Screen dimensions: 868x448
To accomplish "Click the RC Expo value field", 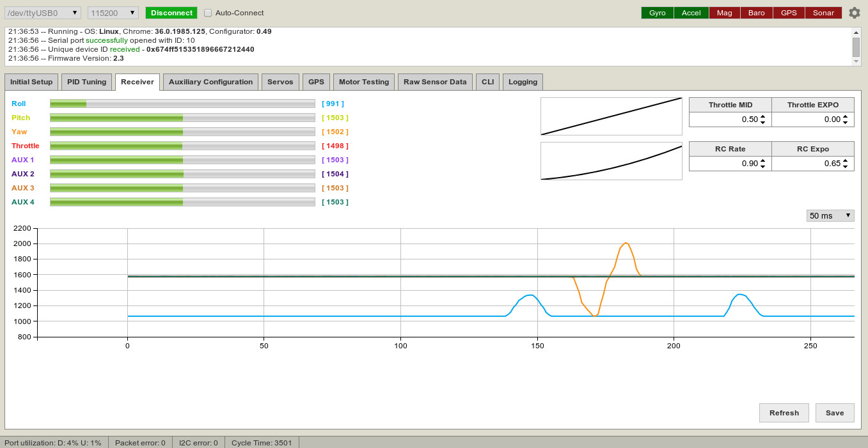I will pyautogui.click(x=812, y=164).
